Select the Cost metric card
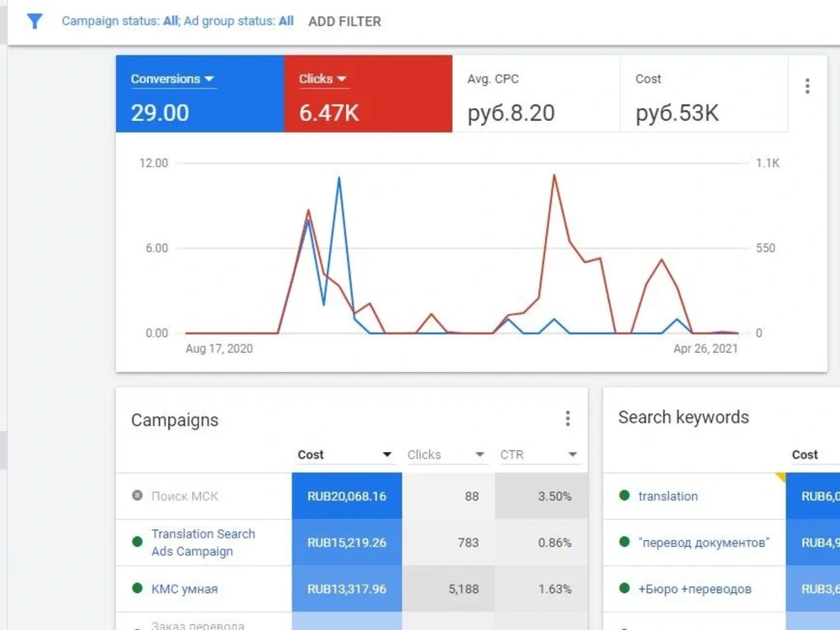This screenshot has height=630, width=840. click(x=704, y=94)
